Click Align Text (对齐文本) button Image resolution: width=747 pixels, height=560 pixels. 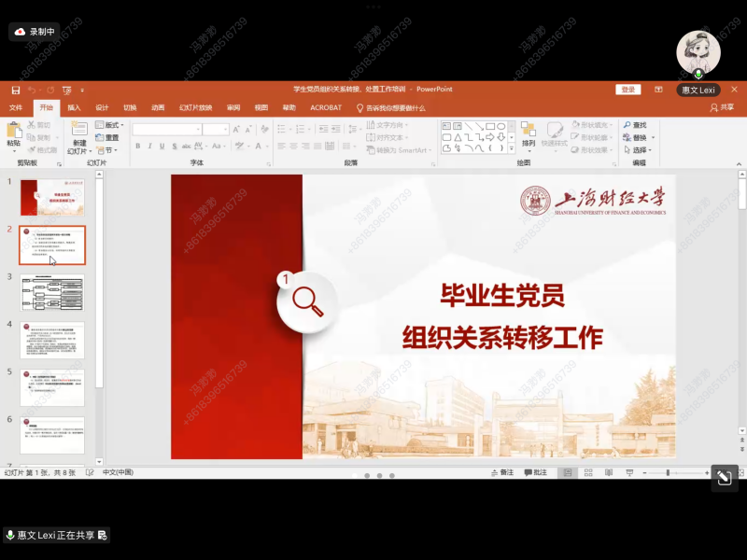point(388,137)
